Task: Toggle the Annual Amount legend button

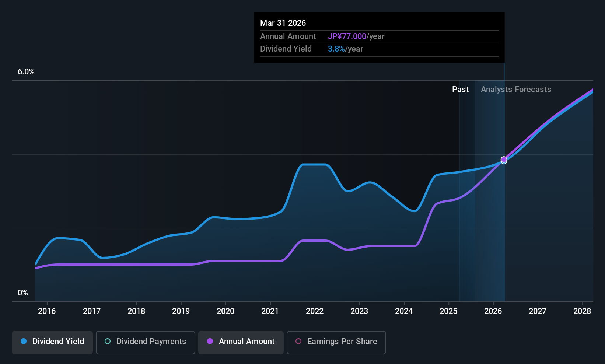Action: tap(241, 342)
